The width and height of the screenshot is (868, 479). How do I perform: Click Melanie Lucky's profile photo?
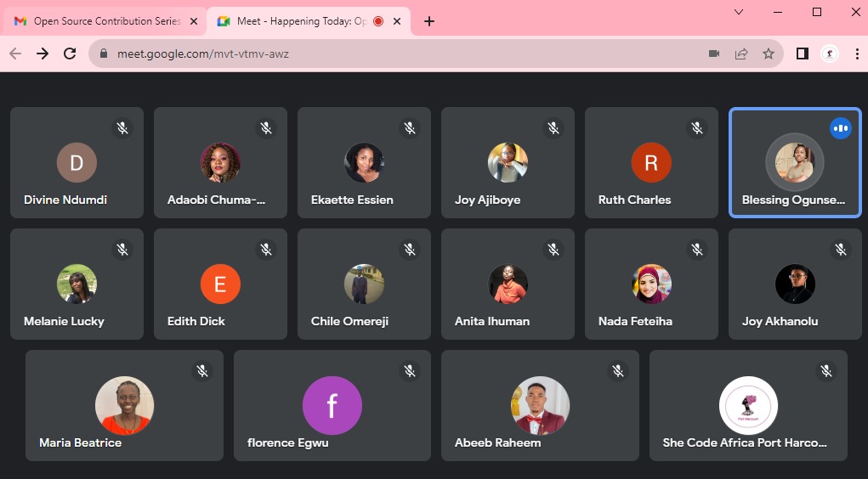77,284
